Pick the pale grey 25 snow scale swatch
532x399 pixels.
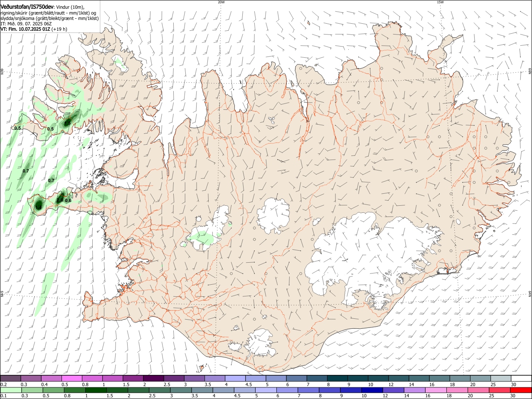(x=501, y=378)
